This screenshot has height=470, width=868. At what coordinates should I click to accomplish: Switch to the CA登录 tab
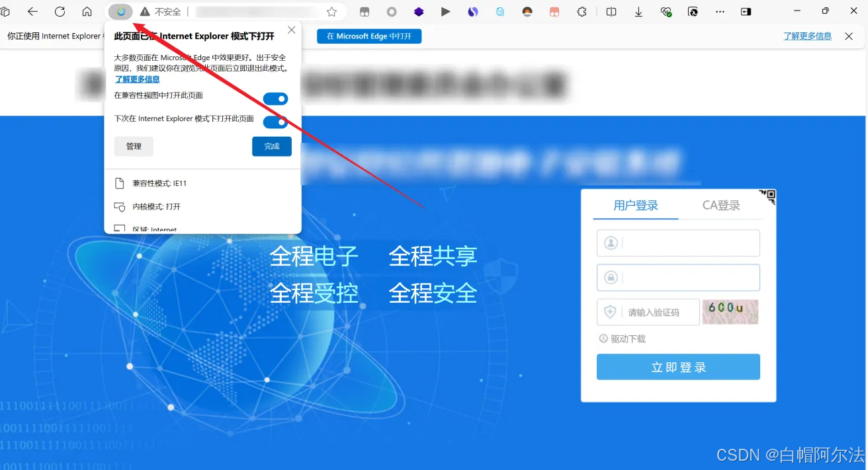click(x=720, y=205)
